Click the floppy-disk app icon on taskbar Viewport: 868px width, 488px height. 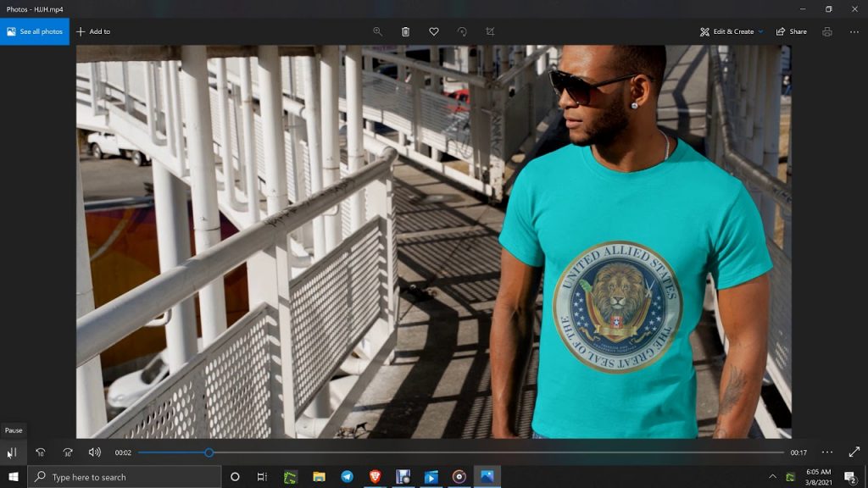point(403,477)
